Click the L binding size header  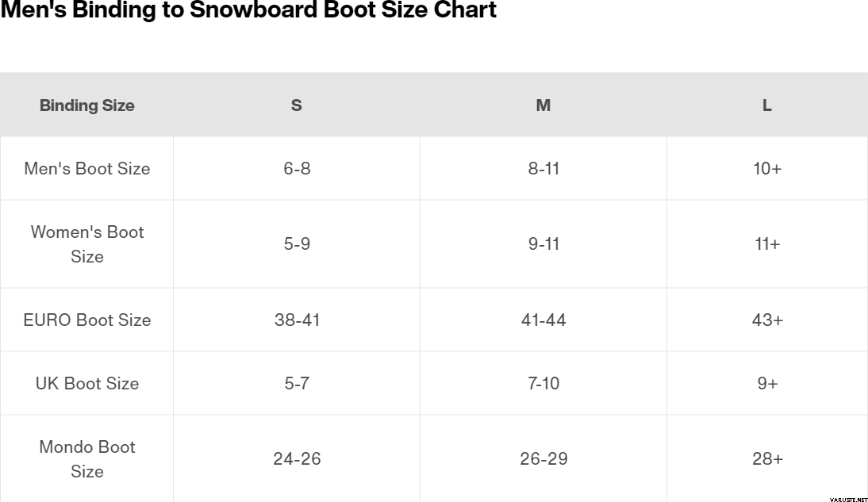(x=767, y=105)
